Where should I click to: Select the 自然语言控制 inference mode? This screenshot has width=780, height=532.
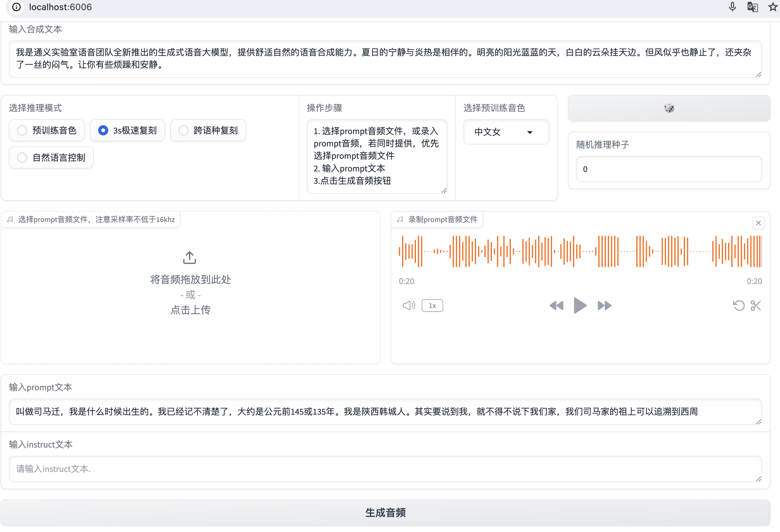[51, 157]
